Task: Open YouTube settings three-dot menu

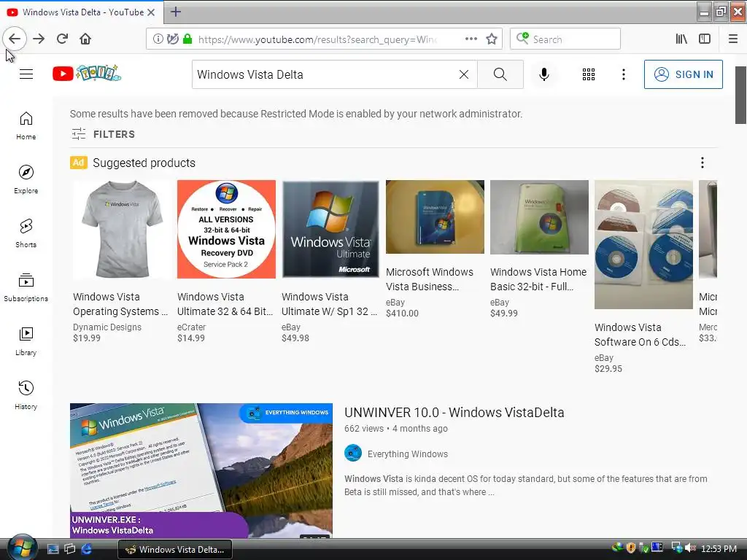Action: coord(624,74)
